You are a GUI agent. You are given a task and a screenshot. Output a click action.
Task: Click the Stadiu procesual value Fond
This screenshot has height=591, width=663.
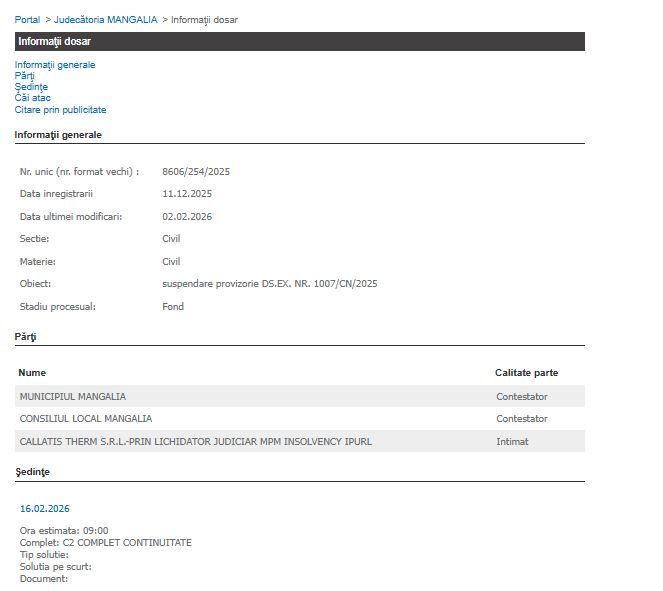173,307
